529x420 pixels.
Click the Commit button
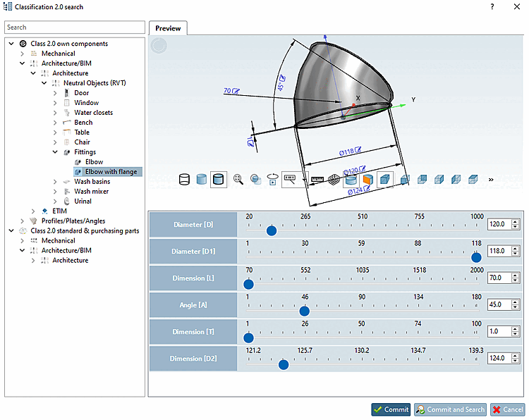[x=390, y=409]
